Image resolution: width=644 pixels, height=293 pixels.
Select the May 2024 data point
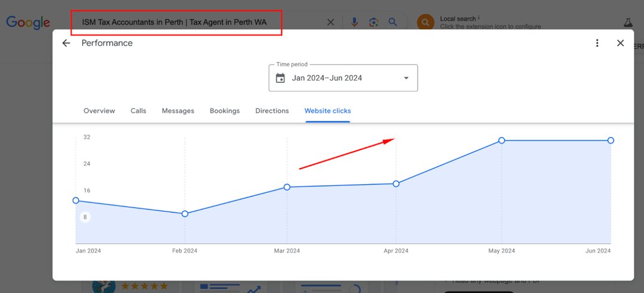[x=501, y=141]
